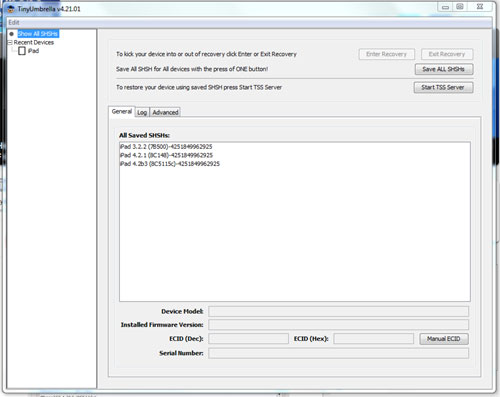The width and height of the screenshot is (500, 397).
Task: Maximize the TinyUmbrella window
Action: click(460, 7)
